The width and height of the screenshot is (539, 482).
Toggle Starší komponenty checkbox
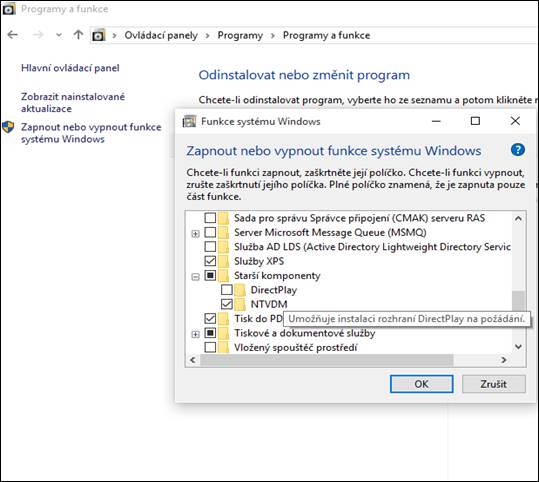point(210,275)
